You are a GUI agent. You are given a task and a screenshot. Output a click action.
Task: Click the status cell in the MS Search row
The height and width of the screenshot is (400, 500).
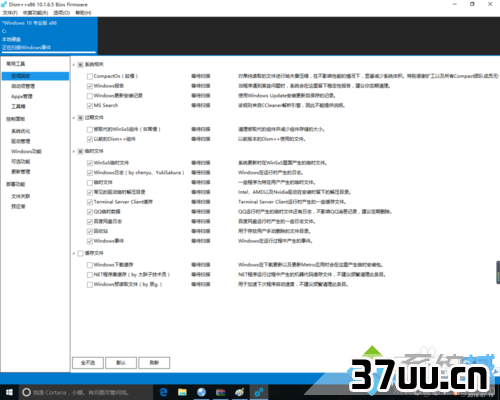click(201, 105)
